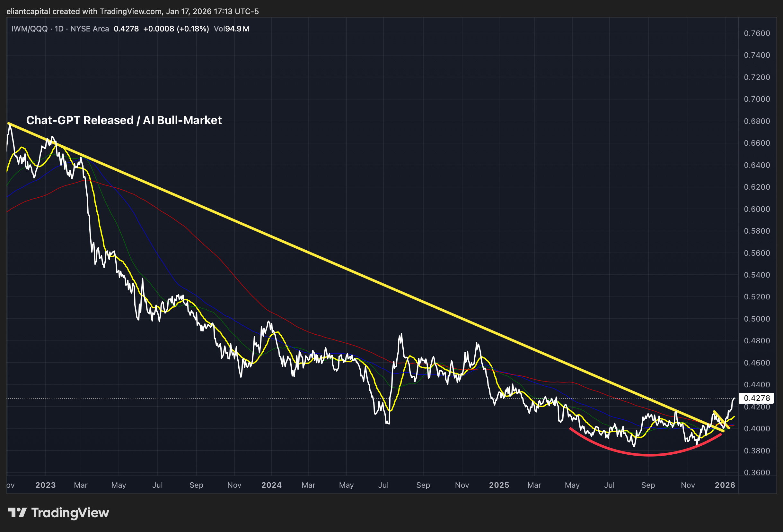Click the 0.4278 last price in legend
Viewport: 783px width, 532px height.
click(x=126, y=29)
